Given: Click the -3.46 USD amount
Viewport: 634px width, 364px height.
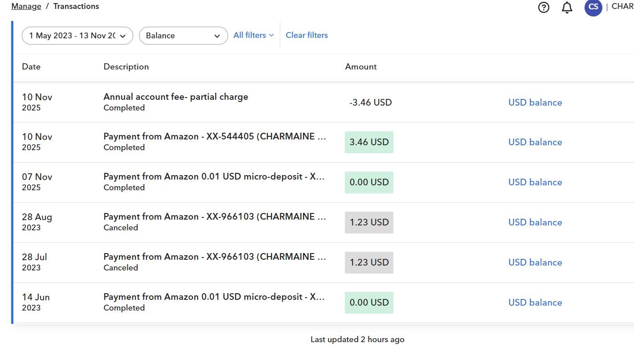Looking at the screenshot, I should 370,102.
